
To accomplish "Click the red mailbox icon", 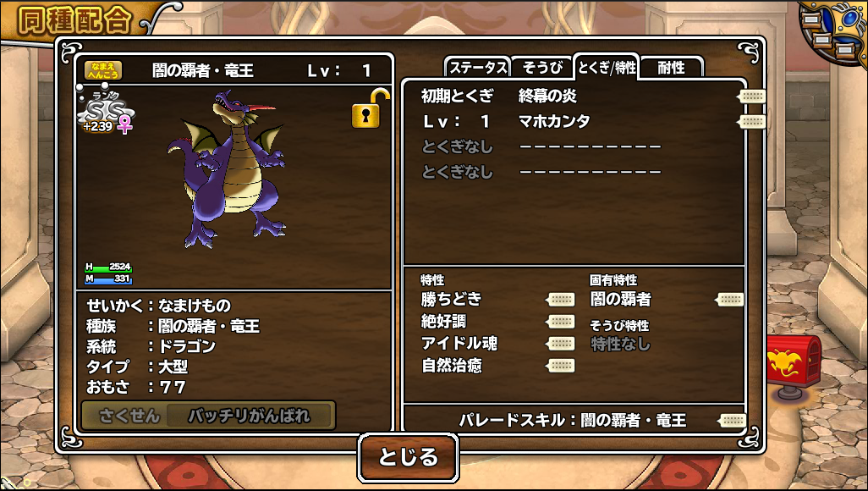I will pyautogui.click(x=793, y=367).
